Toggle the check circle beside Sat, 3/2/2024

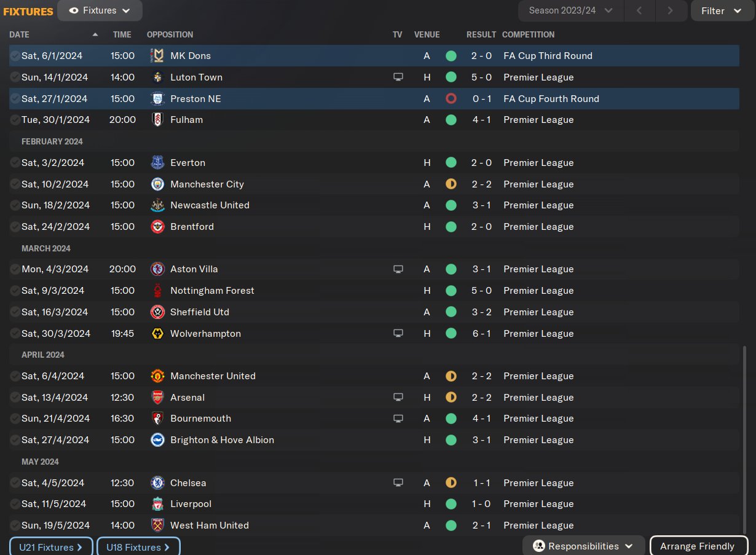pos(15,162)
